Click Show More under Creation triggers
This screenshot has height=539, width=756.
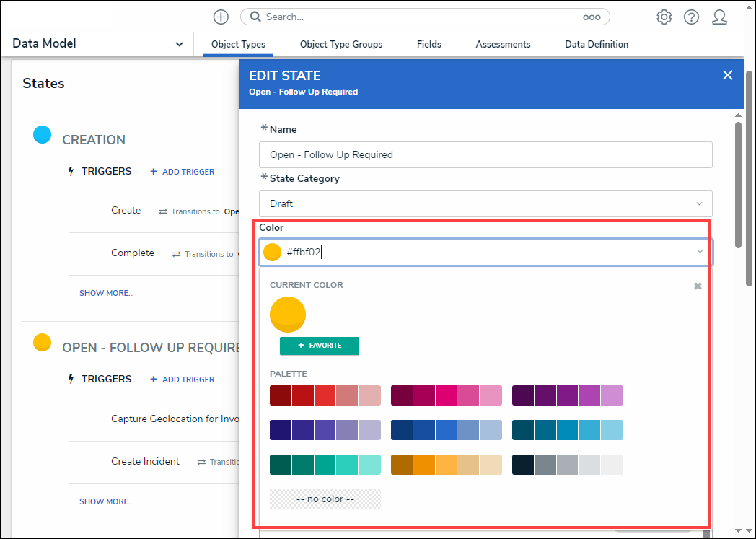(107, 294)
